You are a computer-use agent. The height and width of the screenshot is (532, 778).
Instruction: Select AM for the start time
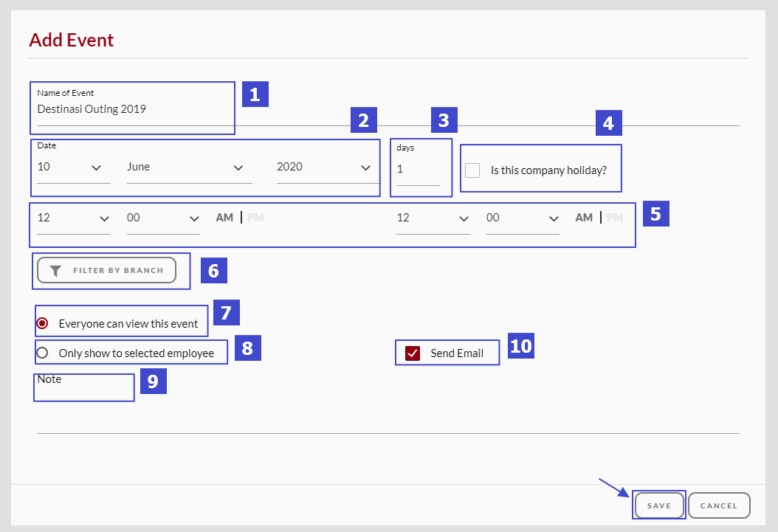(x=224, y=218)
